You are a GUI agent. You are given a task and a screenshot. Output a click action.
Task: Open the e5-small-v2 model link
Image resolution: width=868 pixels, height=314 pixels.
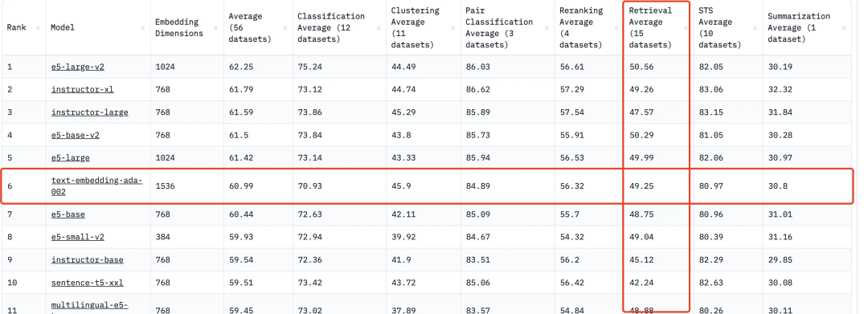77,237
